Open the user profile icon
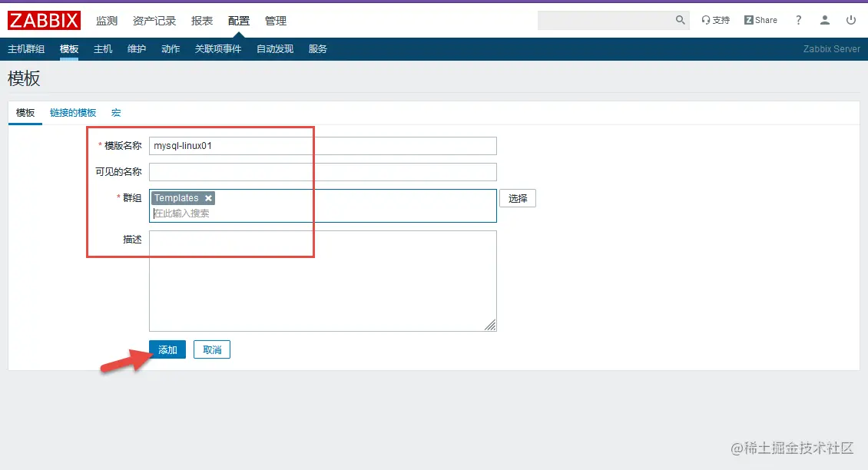Screen dimensions: 868x470 pos(825,20)
